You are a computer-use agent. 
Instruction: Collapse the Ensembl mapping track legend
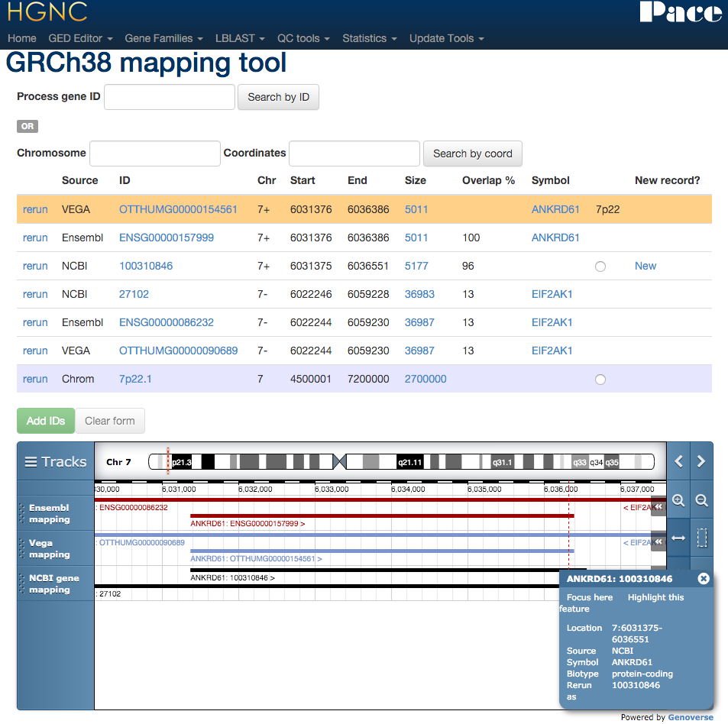(658, 506)
